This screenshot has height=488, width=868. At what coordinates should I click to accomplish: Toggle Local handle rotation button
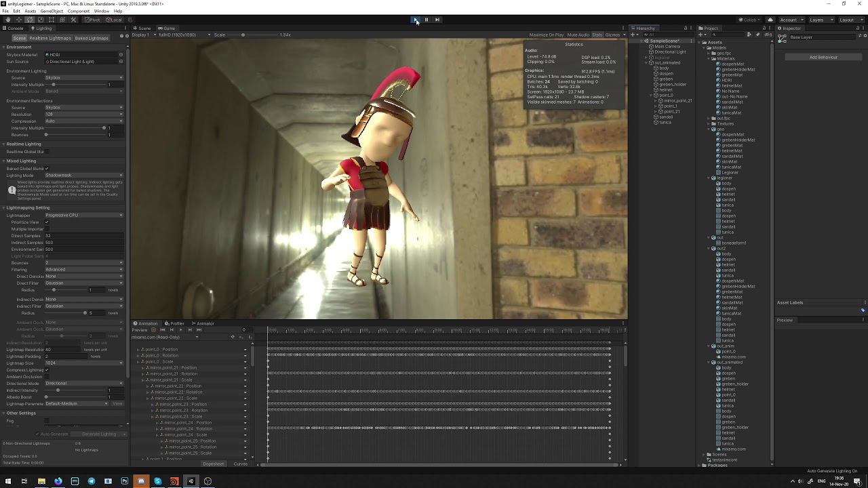point(115,20)
